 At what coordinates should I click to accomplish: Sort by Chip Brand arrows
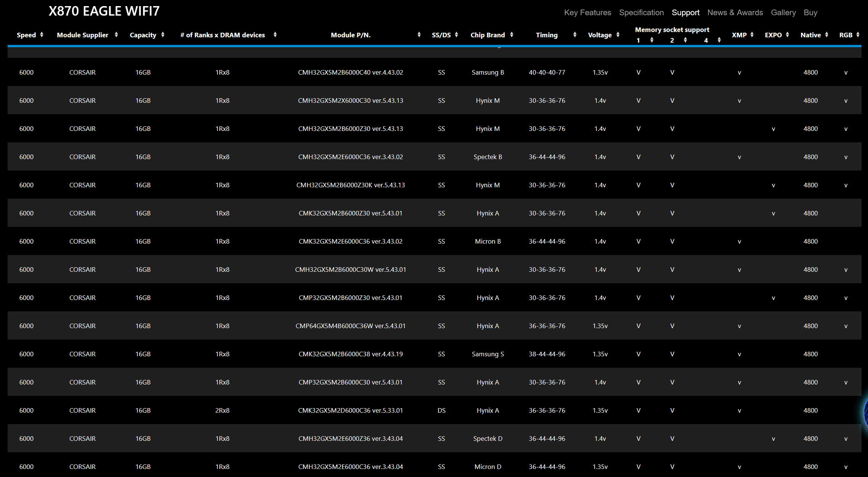512,35
